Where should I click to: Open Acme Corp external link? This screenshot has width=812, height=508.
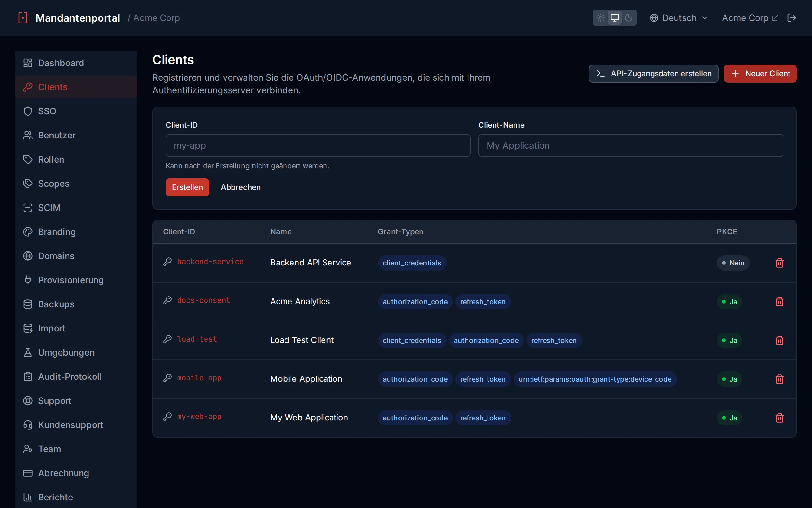750,18
